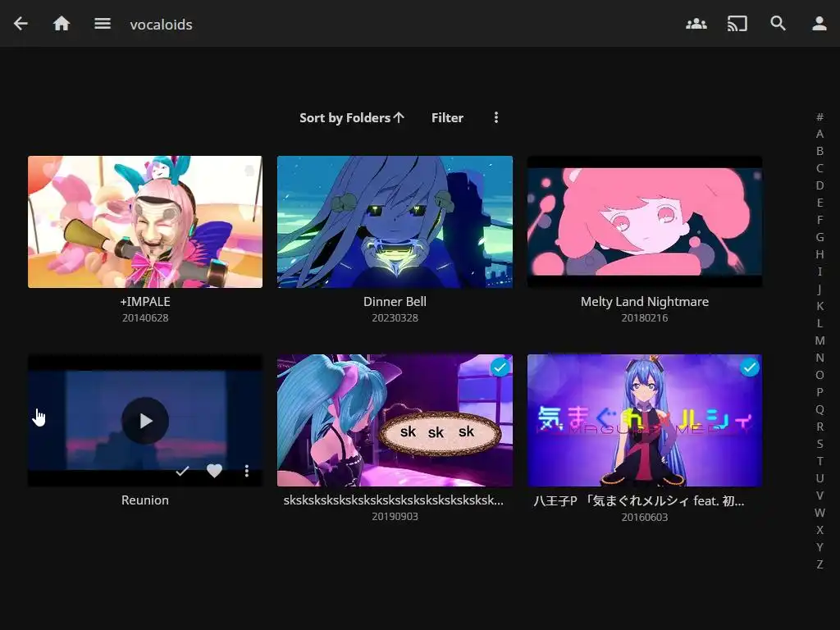This screenshot has width=840, height=630.
Task: Jump to letter G in alphabet picker
Action: coord(819,237)
